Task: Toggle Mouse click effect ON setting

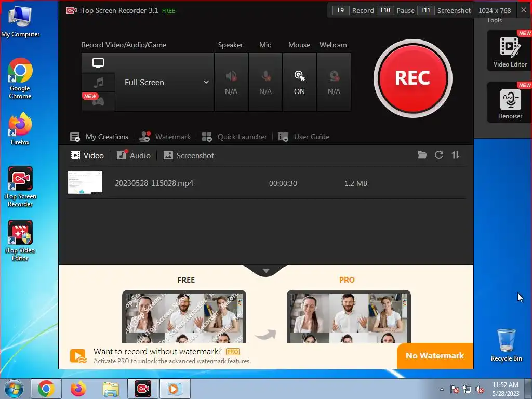Action: coord(300,82)
